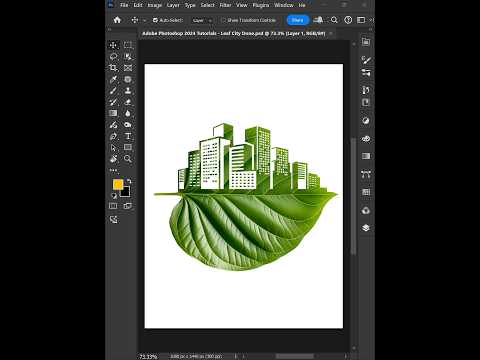
Task: Select the Eyedropper tool
Action: pyautogui.click(x=113, y=79)
